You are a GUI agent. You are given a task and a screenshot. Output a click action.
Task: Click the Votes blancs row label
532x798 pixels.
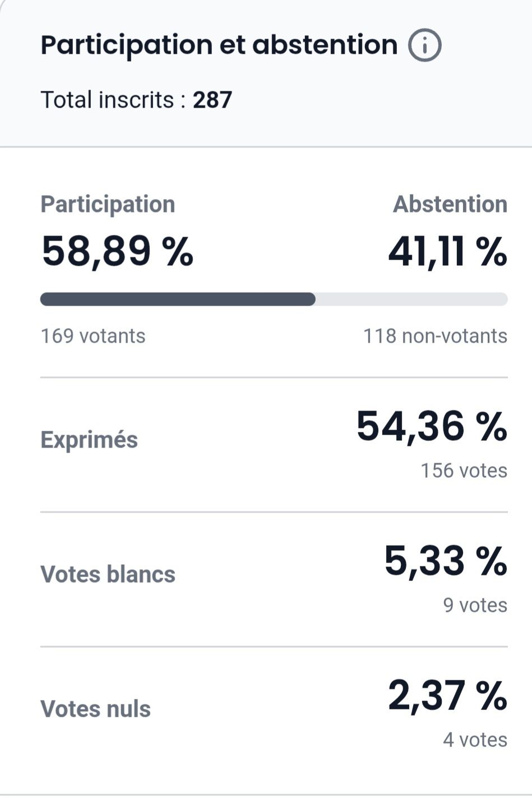click(108, 574)
